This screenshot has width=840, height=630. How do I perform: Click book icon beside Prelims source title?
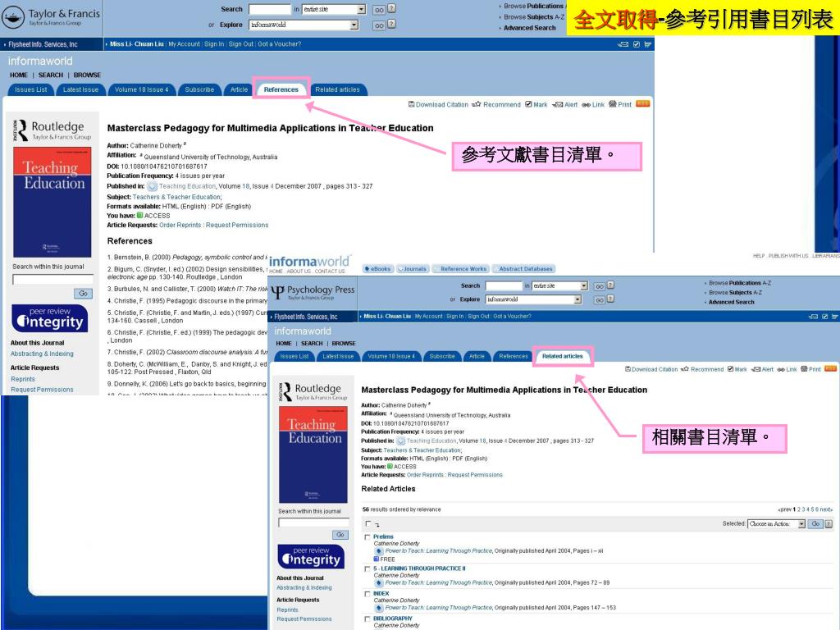(x=379, y=551)
